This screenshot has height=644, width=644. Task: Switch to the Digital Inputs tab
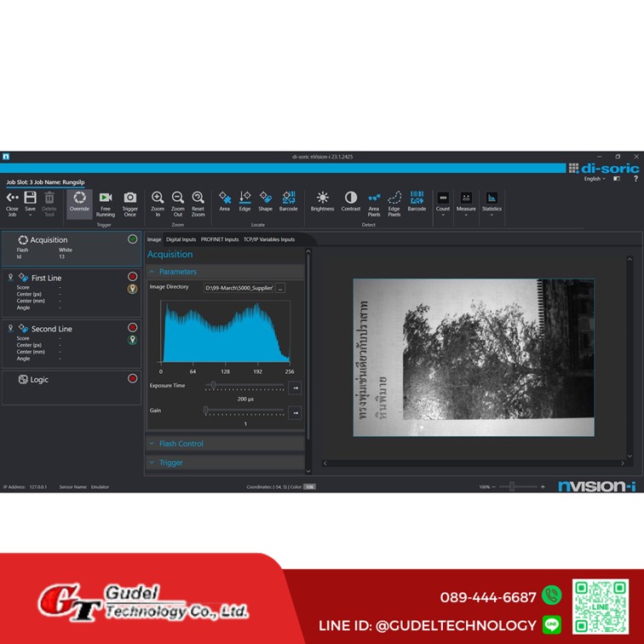coord(181,239)
